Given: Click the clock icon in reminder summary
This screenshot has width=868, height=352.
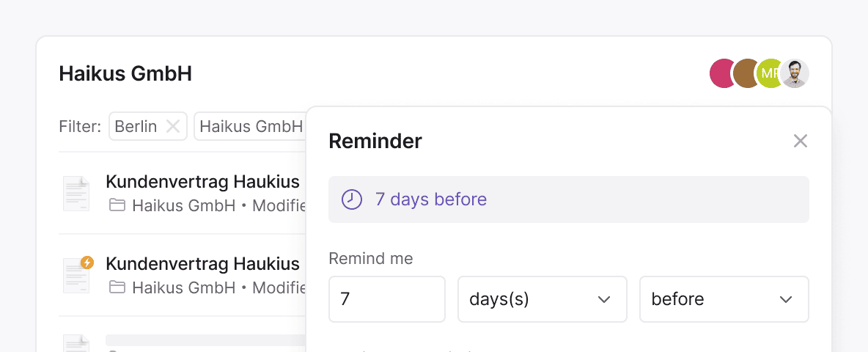Looking at the screenshot, I should pos(352,199).
